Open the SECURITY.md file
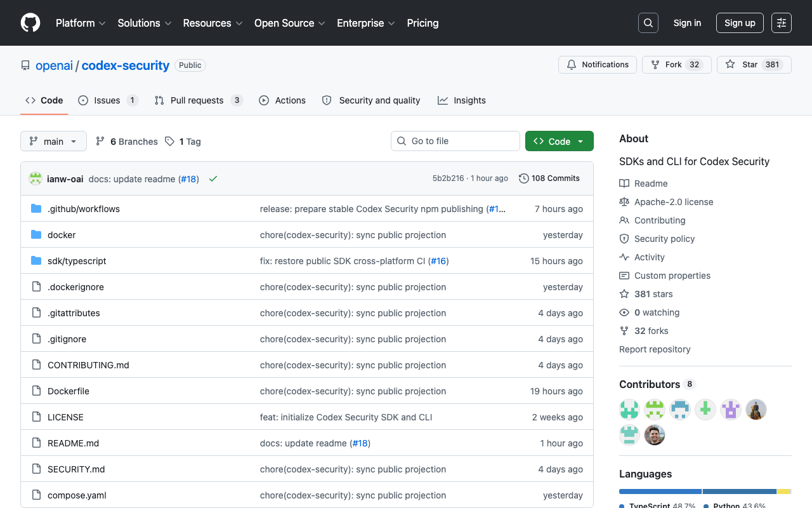Viewport: 812px width, 508px height. coord(76,469)
